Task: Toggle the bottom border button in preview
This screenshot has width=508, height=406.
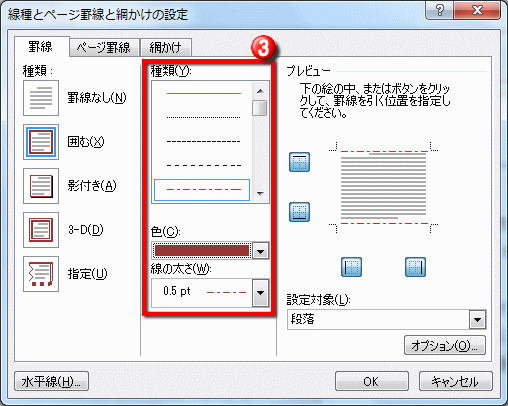Action: coord(299,212)
